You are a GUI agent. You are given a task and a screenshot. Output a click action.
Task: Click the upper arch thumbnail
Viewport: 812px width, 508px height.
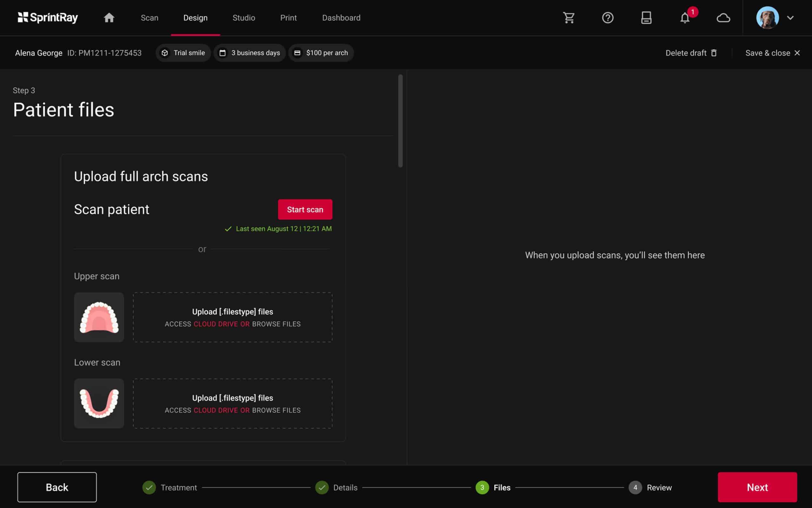click(99, 317)
